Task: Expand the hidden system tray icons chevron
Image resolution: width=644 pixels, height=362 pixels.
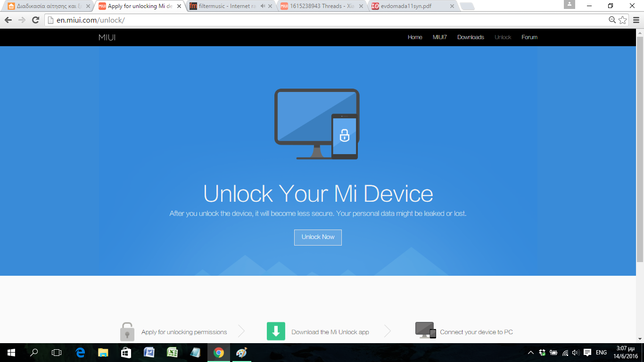Action: [530, 353]
